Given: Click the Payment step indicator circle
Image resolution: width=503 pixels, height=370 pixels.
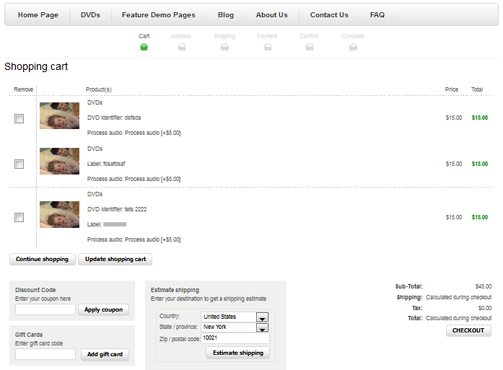Looking at the screenshot, I should [x=267, y=47].
